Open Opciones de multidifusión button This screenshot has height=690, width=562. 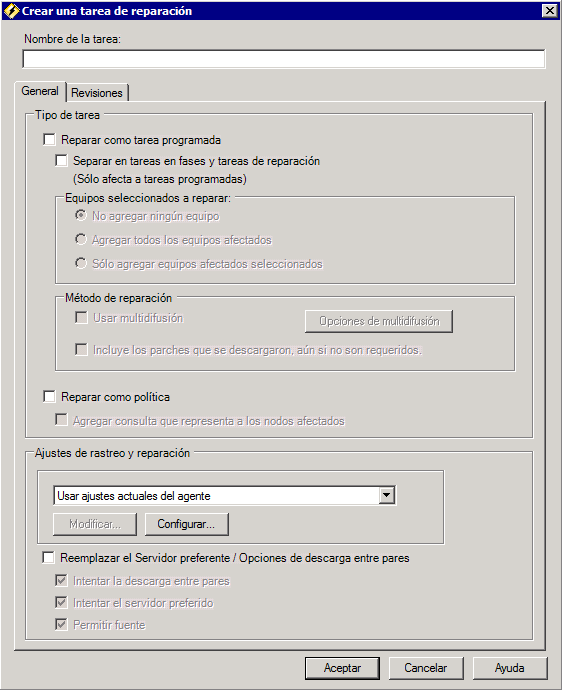click(x=379, y=321)
